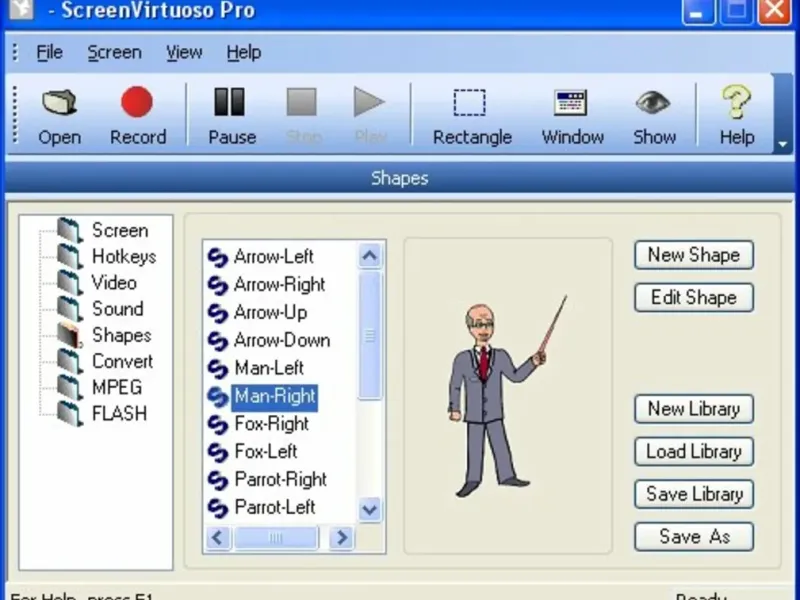Click the Open toolbar icon

[59, 103]
